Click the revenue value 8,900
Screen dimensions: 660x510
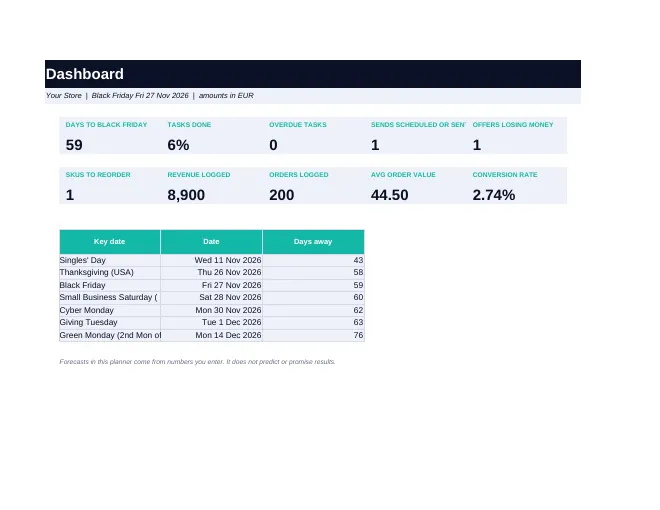click(186, 195)
